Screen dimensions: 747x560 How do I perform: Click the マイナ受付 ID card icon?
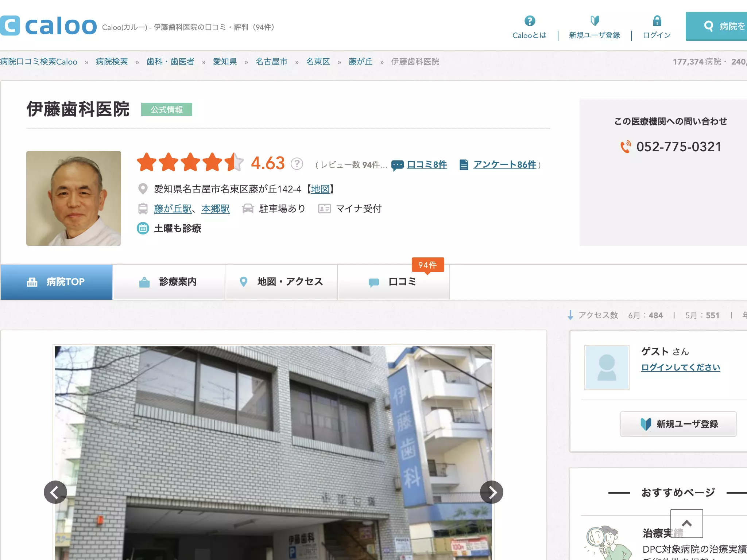[325, 209]
